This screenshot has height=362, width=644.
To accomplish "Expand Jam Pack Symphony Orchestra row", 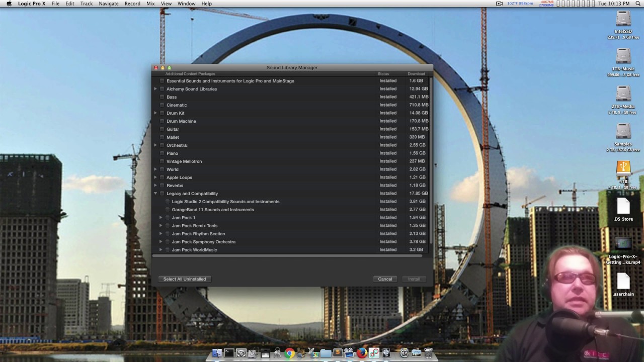I will [161, 242].
